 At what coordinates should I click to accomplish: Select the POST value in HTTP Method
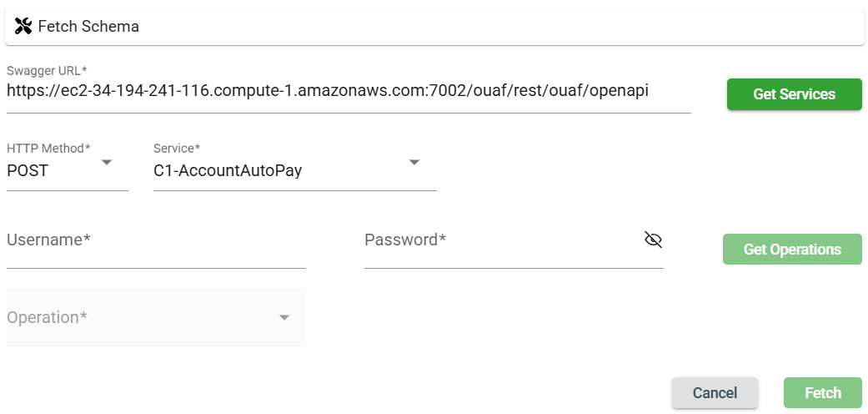click(28, 171)
